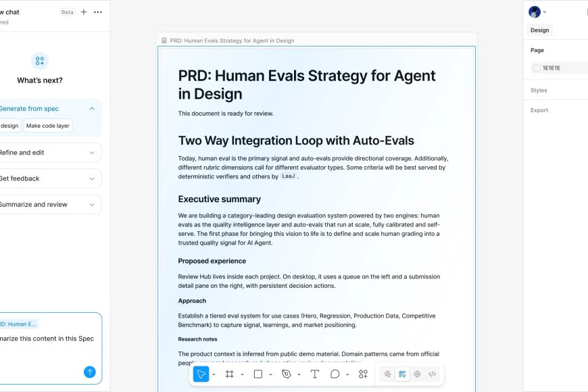Image resolution: width=588 pixels, height=392 pixels.
Task: Click the "LaaJ" inline code chip
Action: [289, 176]
